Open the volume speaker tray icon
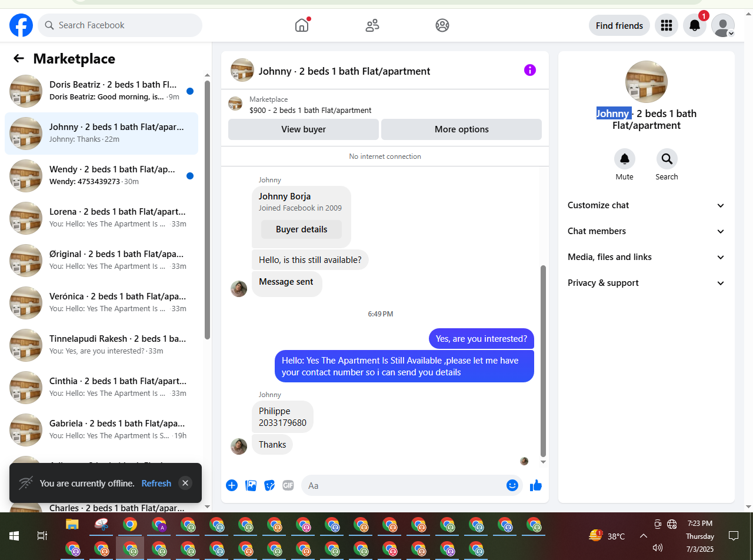Screen dimensions: 753x560 [x=658, y=548]
